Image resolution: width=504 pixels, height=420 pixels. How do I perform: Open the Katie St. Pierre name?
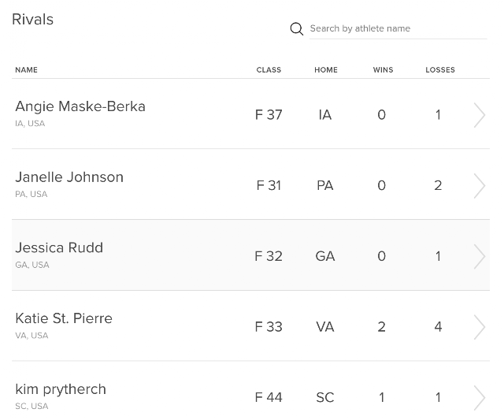[x=64, y=318]
